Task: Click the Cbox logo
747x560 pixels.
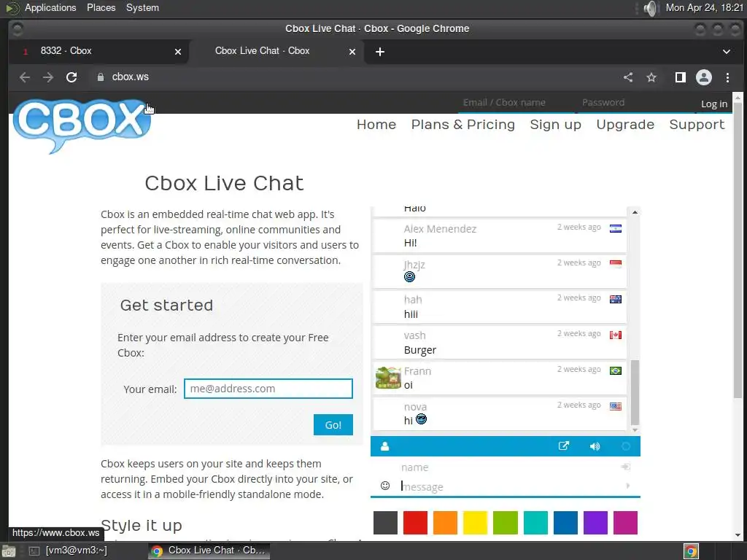Action: tap(82, 125)
